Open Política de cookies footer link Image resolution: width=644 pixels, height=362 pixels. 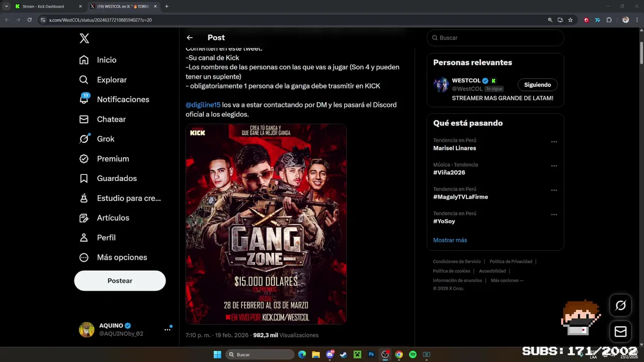[x=451, y=271]
